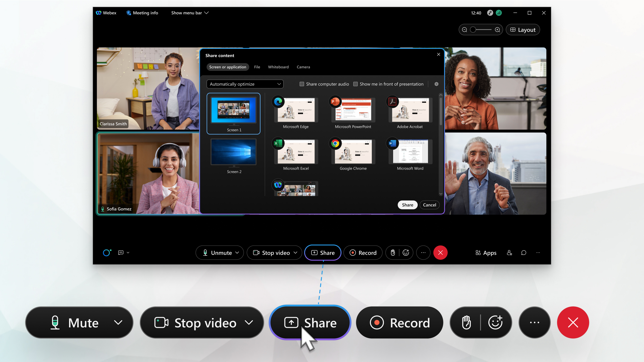Switch to the Camera tab
Screen dimensions: 644x362
(x=303, y=67)
